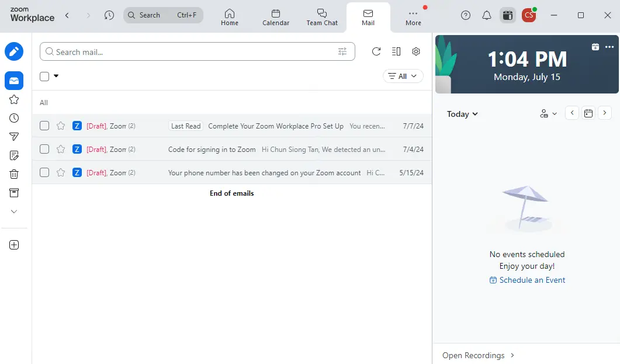Open Recordings from the bottom panel

[x=473, y=355]
